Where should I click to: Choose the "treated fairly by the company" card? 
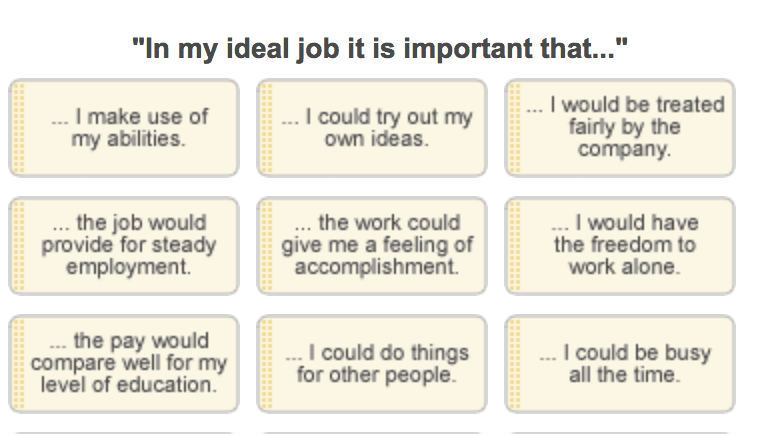click(x=624, y=128)
